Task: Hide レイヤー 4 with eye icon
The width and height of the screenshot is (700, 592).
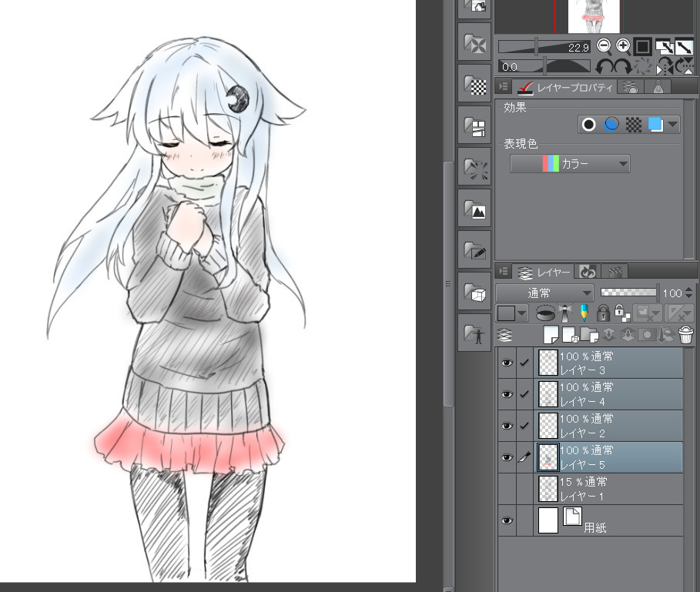Action: [507, 394]
